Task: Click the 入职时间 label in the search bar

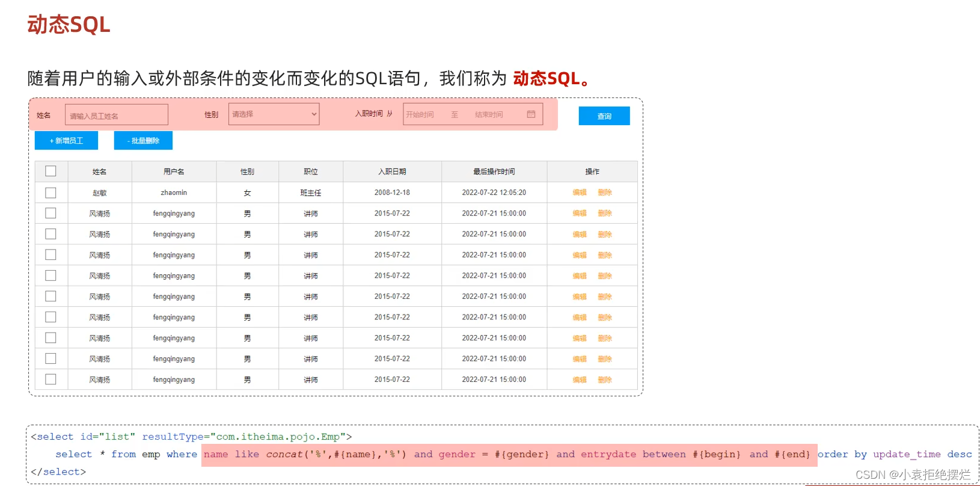Action: (x=369, y=114)
